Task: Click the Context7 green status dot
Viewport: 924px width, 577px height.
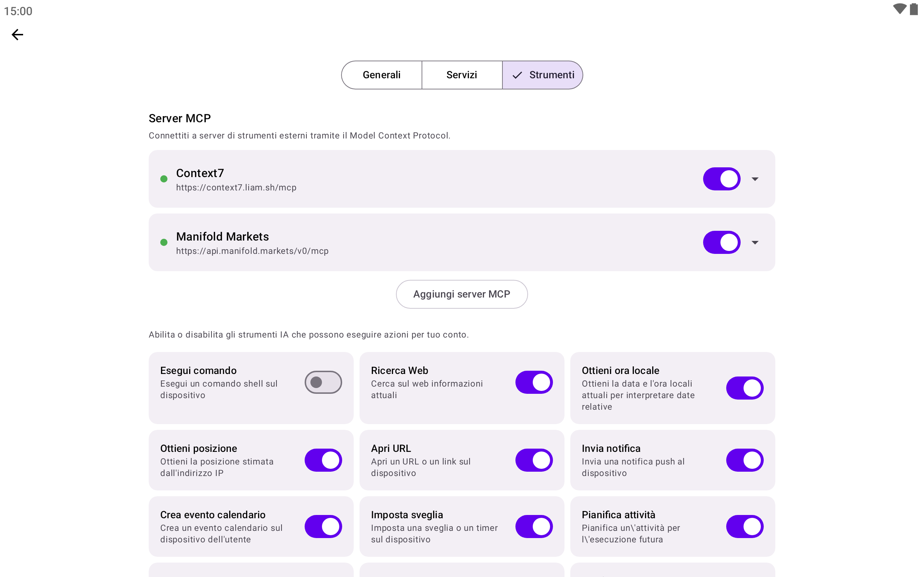Action: (164, 179)
